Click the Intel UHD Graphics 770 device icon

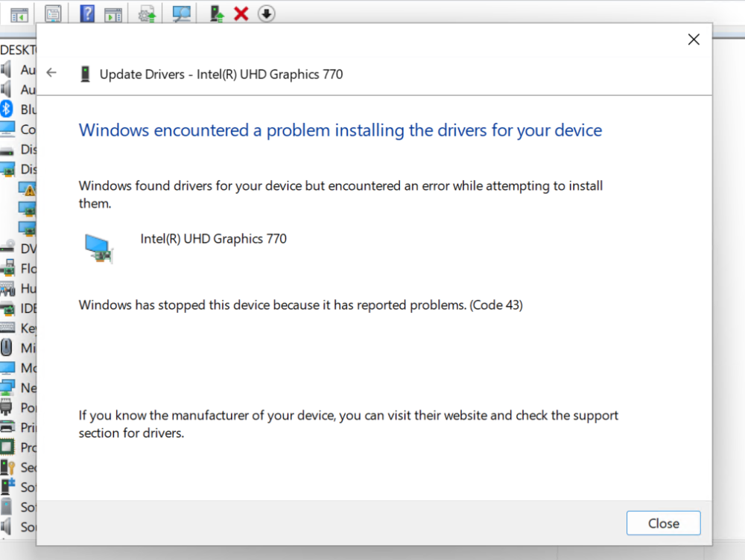[x=99, y=248]
